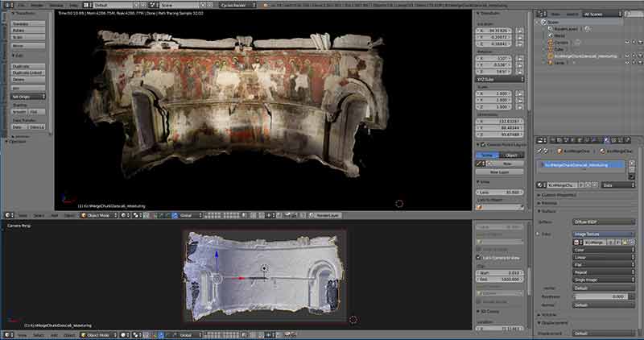Click the Lens focal length field
The image size is (644, 340).
tap(500, 192)
